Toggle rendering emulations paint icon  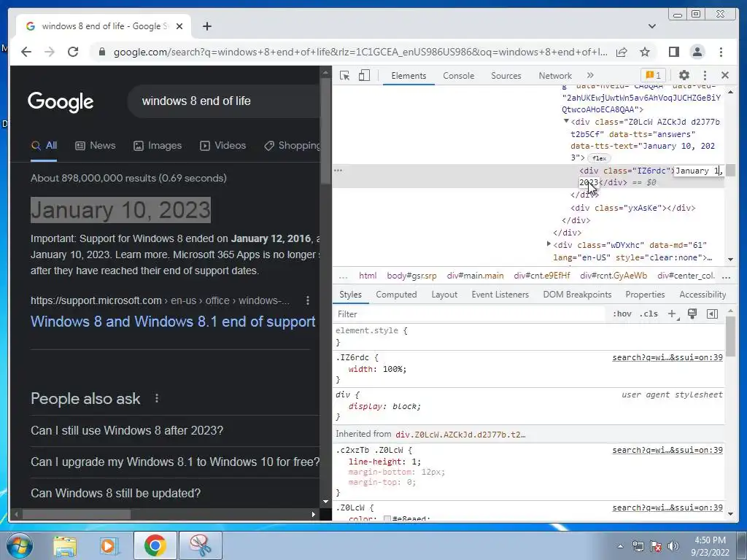coord(692,314)
